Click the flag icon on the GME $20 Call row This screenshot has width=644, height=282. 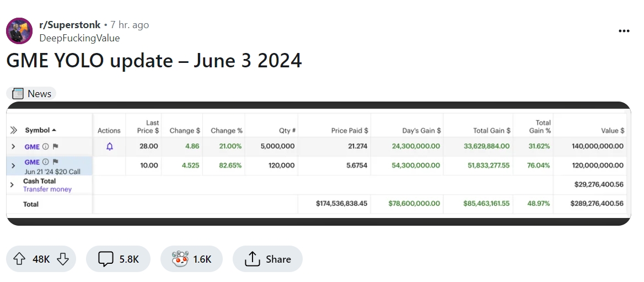55,162
